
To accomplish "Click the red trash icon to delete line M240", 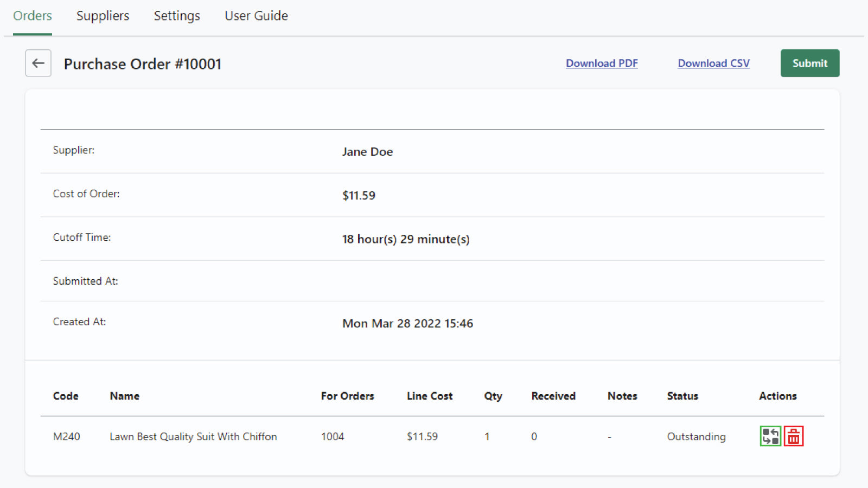I will pyautogui.click(x=794, y=436).
